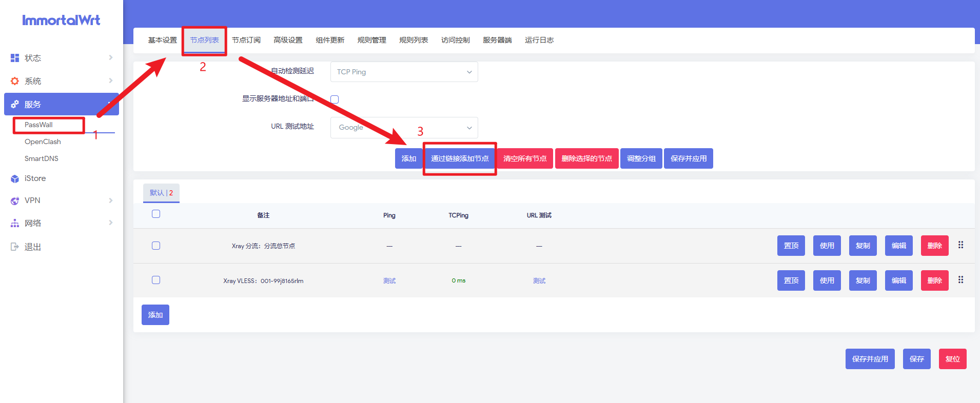Switch to the 服务器端 tab
The width and height of the screenshot is (980, 403).
coord(497,40)
